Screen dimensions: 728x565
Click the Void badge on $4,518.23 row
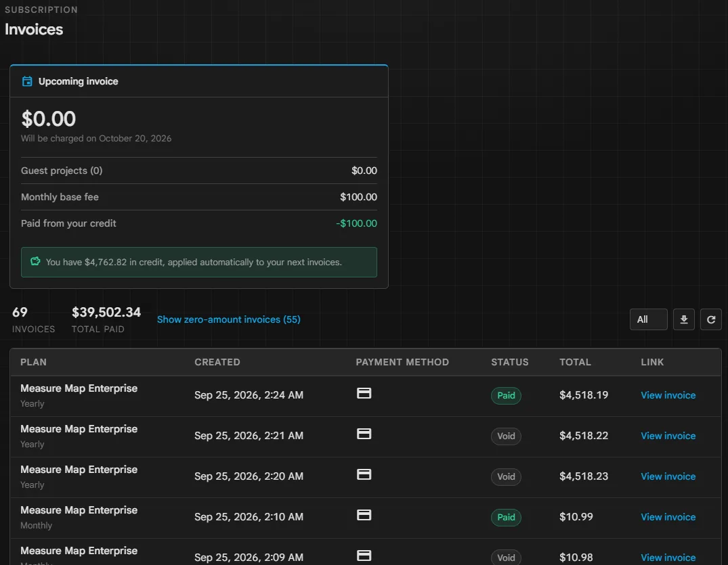click(506, 477)
